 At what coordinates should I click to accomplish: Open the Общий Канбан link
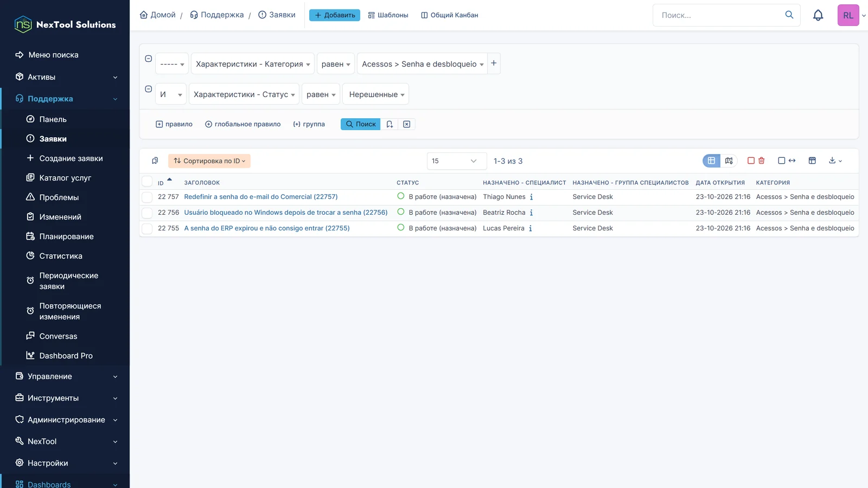(450, 15)
